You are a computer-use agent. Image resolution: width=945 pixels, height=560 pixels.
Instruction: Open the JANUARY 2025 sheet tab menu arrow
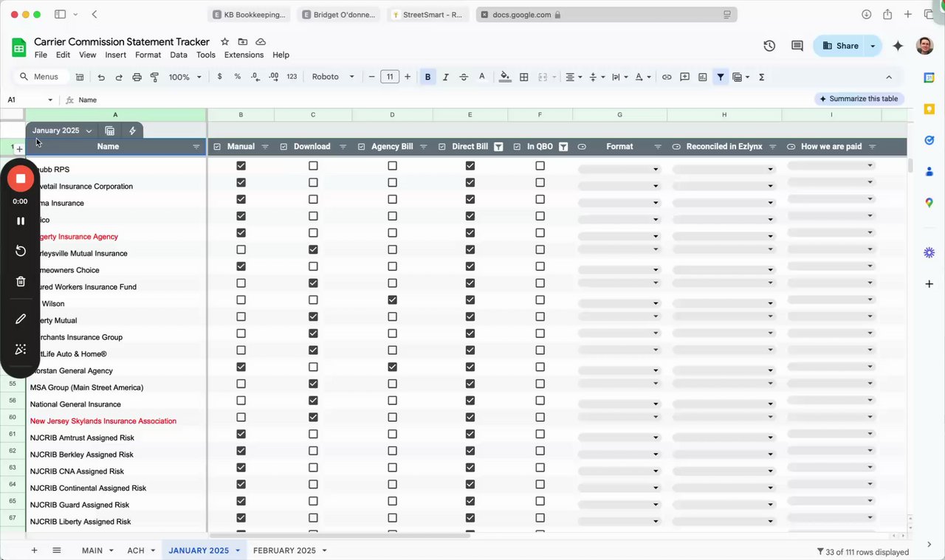tap(238, 550)
